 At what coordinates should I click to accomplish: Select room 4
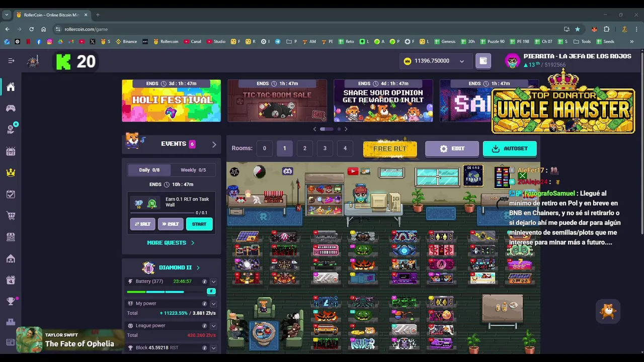pyautogui.click(x=345, y=148)
